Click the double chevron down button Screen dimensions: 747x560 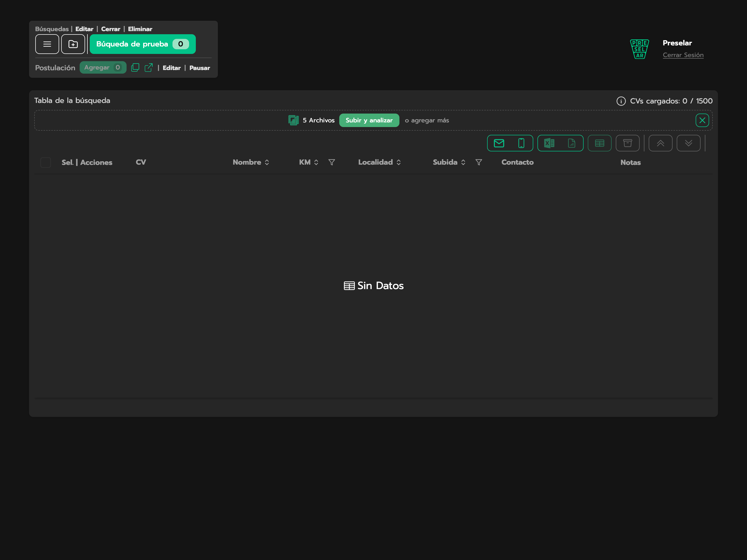coord(688,143)
